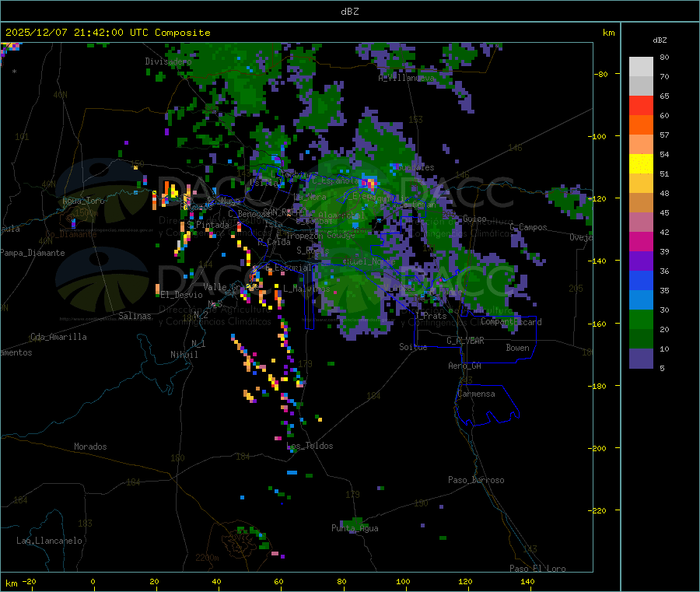The width and height of the screenshot is (700, 592).
Task: Click the slate purple 5–10 dBZ legend swatch
Action: coord(641,358)
